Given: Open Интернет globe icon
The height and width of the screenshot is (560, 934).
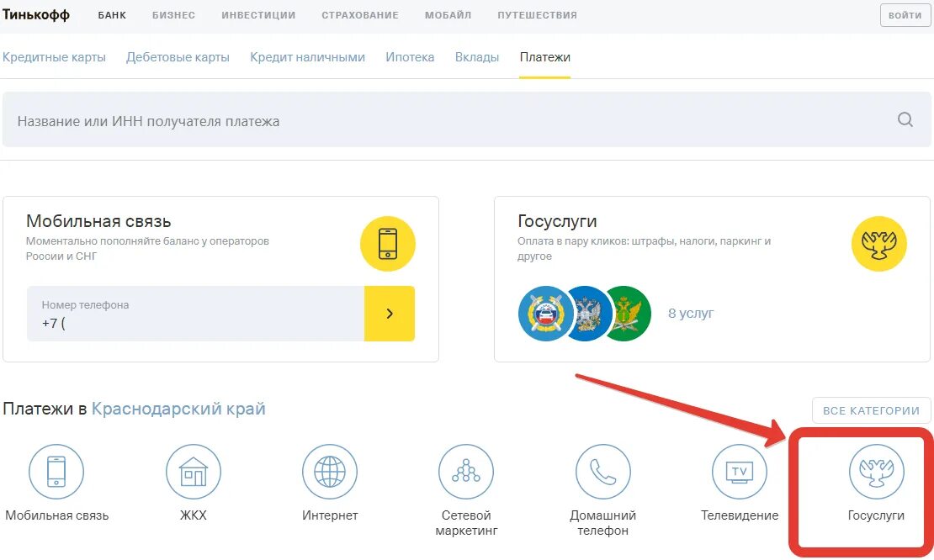Looking at the screenshot, I should pos(330,472).
